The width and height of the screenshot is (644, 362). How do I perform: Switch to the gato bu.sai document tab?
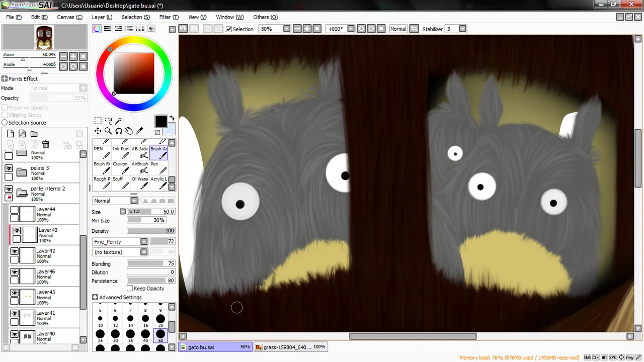coord(215,347)
